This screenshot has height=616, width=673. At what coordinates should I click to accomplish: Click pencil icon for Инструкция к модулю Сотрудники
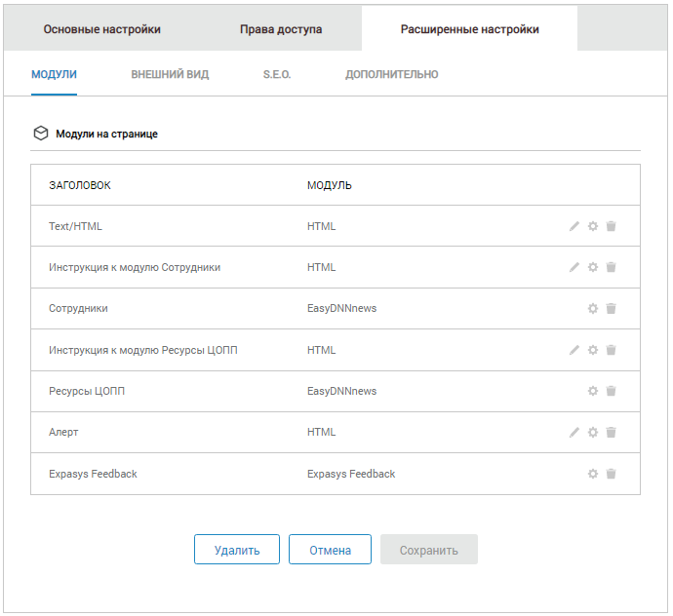[x=574, y=267]
